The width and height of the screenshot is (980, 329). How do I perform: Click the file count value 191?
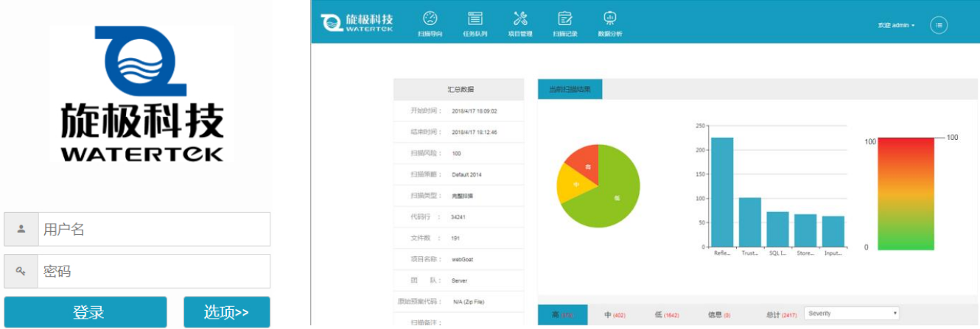coord(456,238)
